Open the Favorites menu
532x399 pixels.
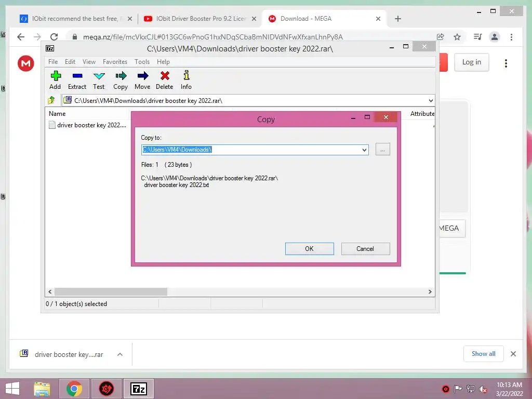click(115, 62)
